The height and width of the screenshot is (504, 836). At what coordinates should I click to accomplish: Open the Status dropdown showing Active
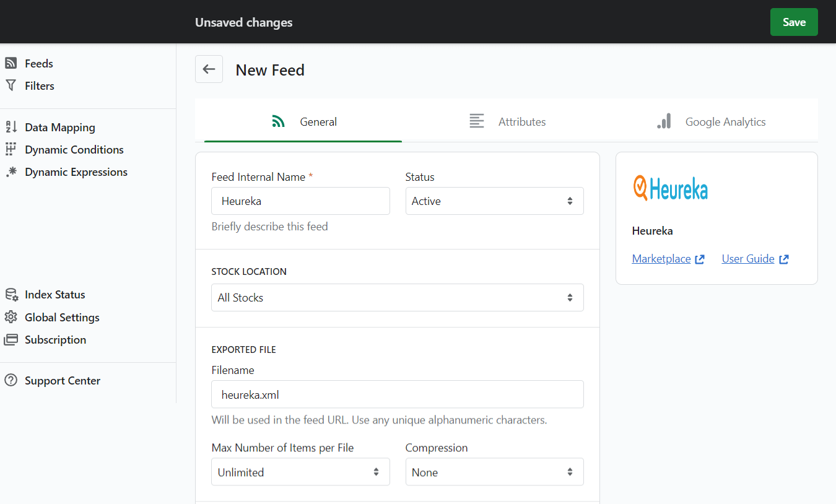494,201
